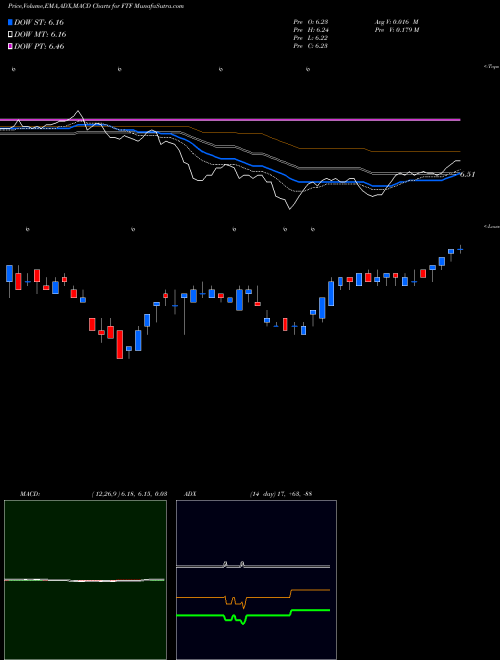Image resolution: width=500 pixels, height=660 pixels.
Task: Click the 'ADX' panel heading
Action: pyautogui.click(x=190, y=493)
